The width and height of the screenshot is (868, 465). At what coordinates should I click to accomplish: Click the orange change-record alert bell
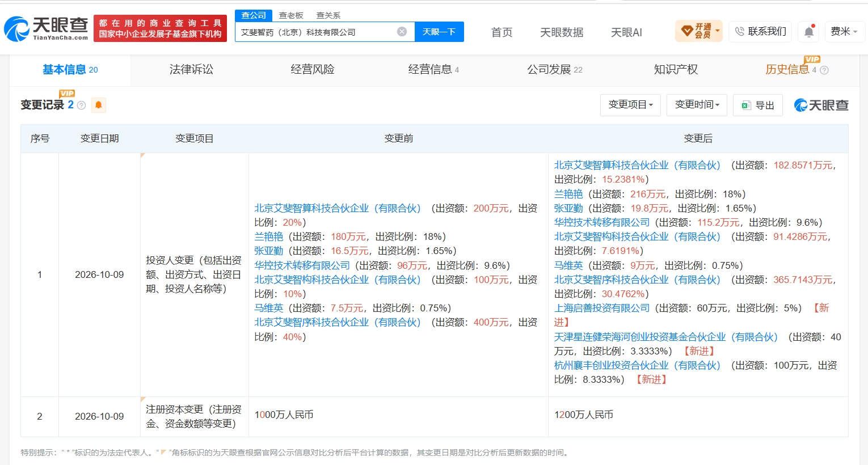(x=99, y=105)
